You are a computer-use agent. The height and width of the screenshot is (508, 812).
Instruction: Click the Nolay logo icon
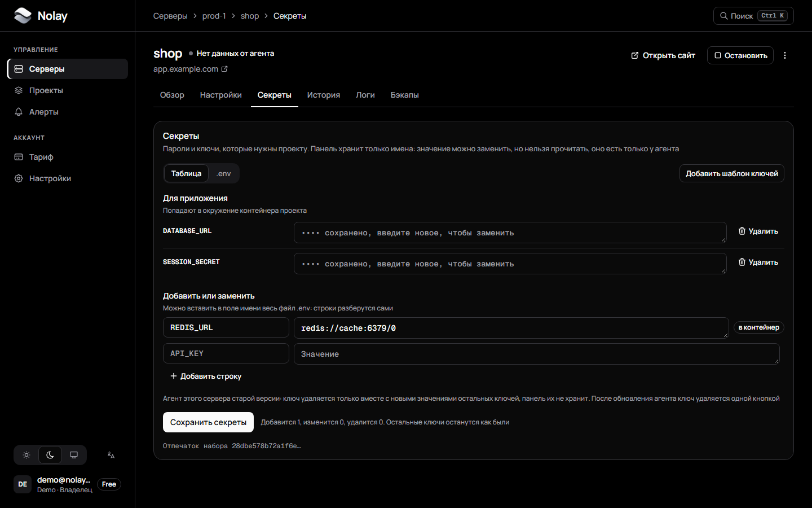(x=23, y=16)
